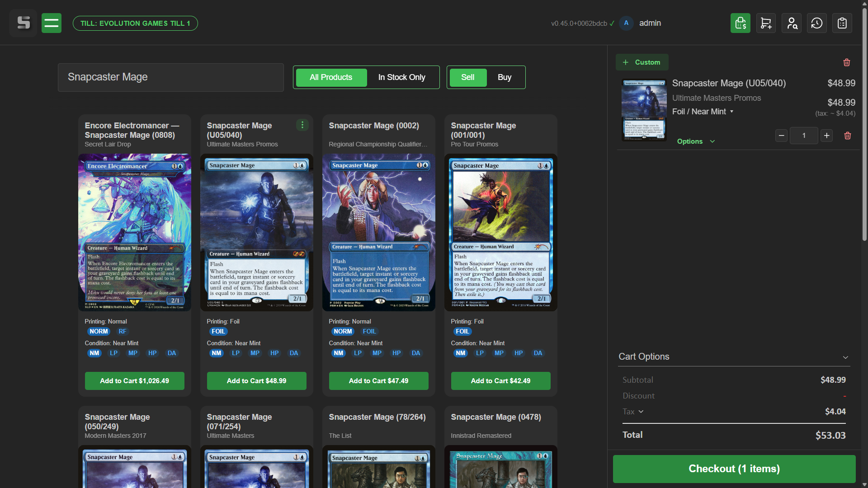Open the Foil / Near Mint condition dropdown
868x488 pixels.
pyautogui.click(x=703, y=111)
